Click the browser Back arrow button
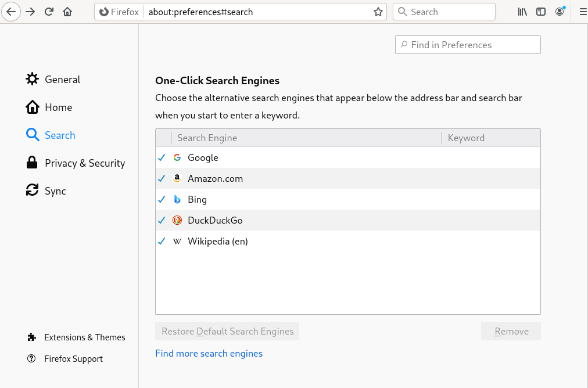 (11, 12)
